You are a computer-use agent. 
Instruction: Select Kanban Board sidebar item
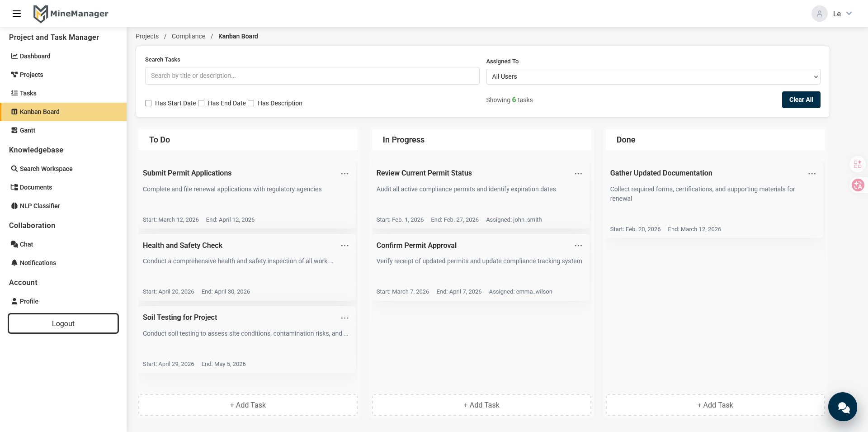click(63, 112)
